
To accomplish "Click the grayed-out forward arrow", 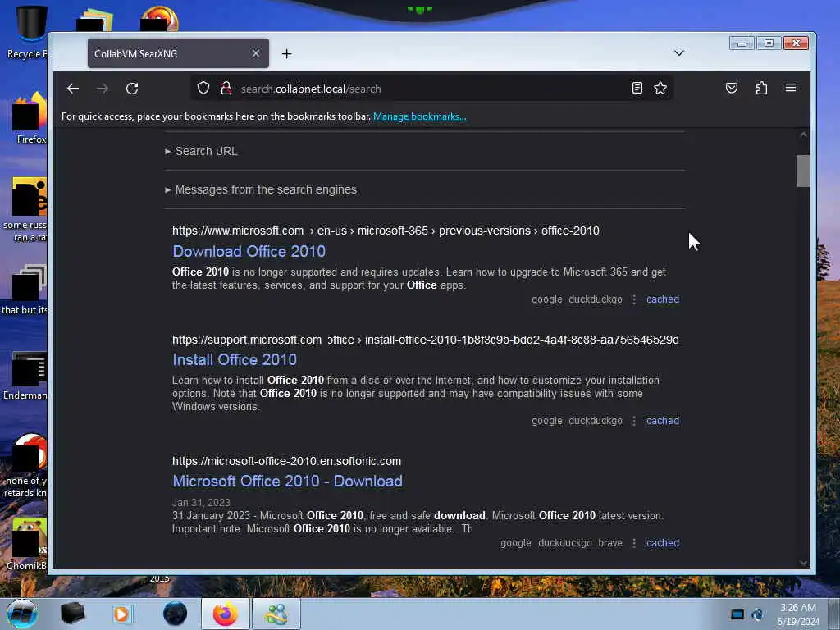I will point(103,89).
